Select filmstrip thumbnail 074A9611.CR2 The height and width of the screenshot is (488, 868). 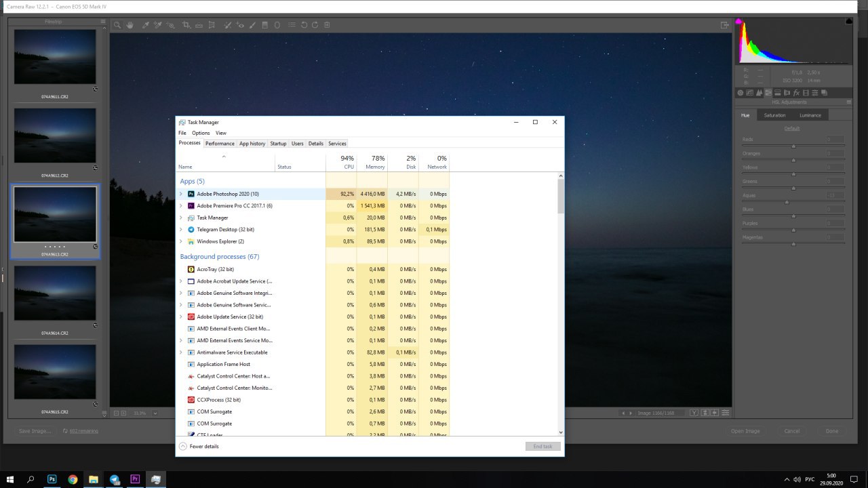55,57
